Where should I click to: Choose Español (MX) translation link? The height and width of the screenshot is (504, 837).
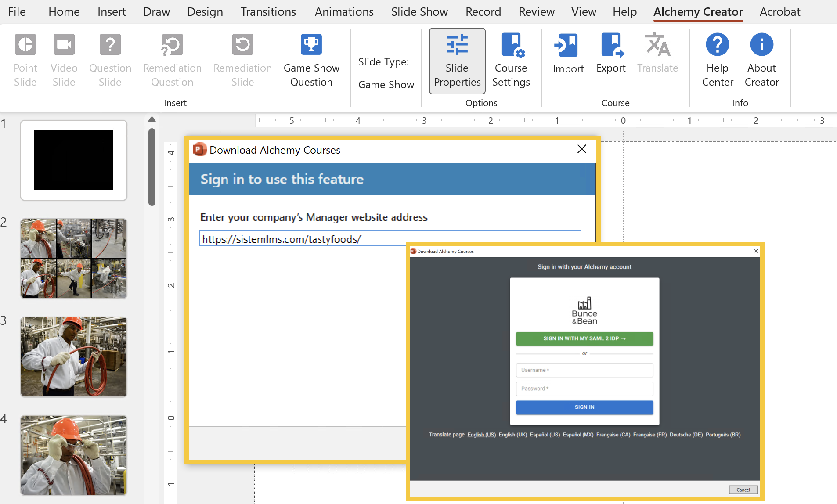click(578, 435)
